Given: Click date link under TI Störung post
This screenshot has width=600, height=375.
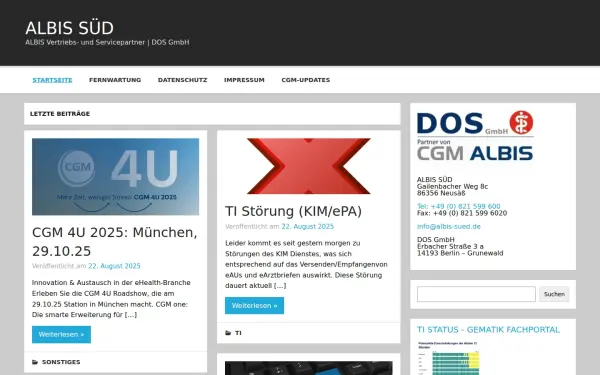Looking at the screenshot, I should 308,227.
